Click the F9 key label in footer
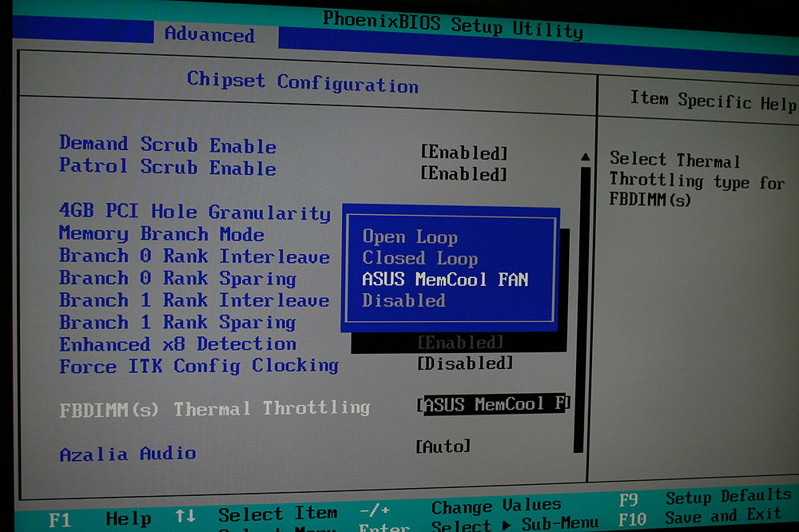799x532 pixels. pyautogui.click(x=628, y=500)
